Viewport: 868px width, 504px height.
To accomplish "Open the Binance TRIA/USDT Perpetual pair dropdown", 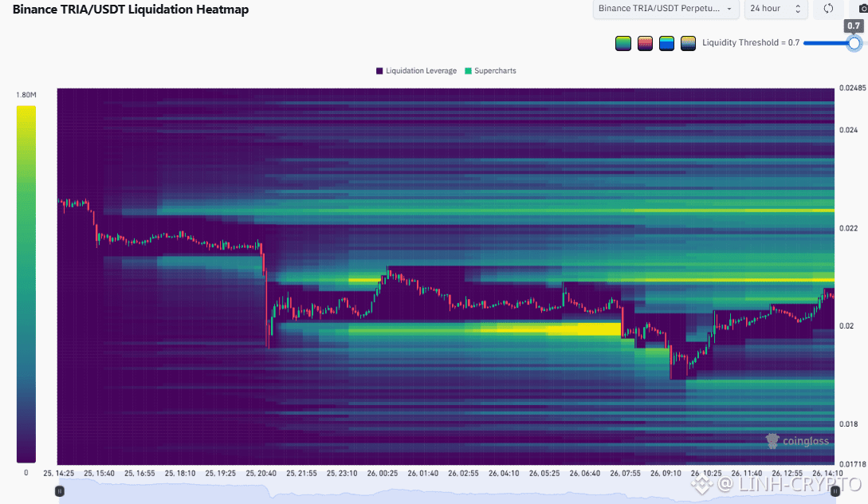I will 666,9.
